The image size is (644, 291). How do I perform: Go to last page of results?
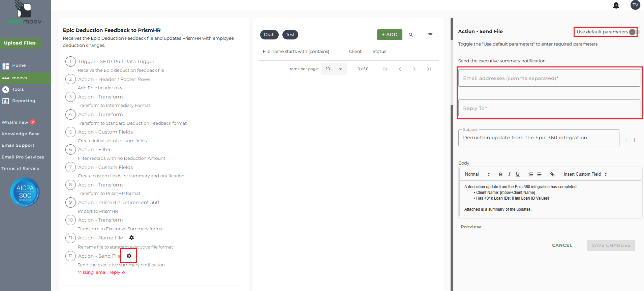[x=429, y=69]
